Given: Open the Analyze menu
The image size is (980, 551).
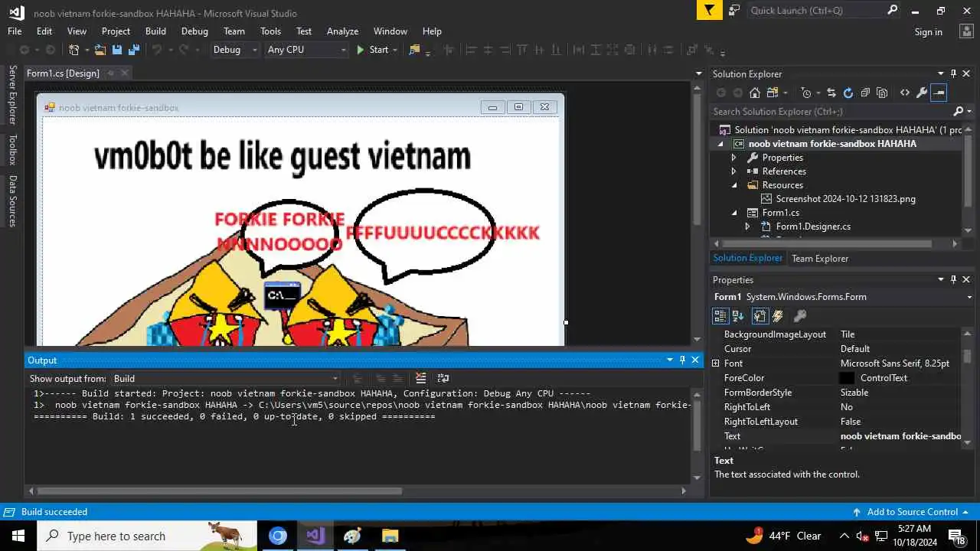Looking at the screenshot, I should pyautogui.click(x=342, y=31).
